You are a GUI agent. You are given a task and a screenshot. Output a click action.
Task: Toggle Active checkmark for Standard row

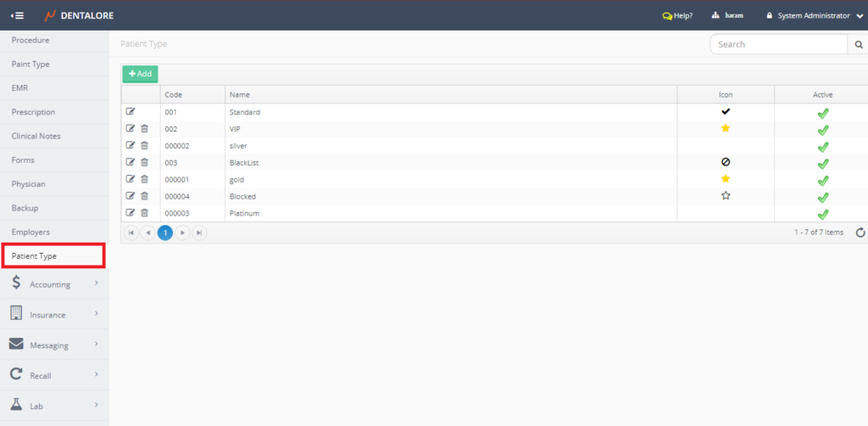[822, 112]
